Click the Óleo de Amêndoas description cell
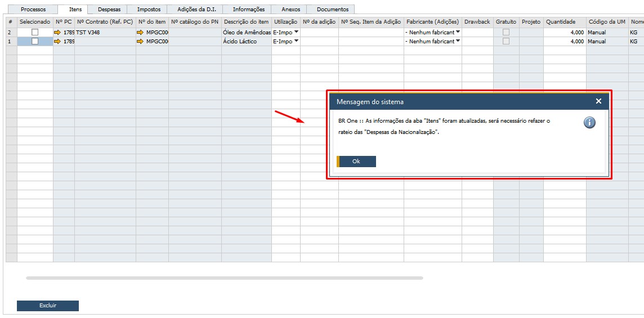Viewport: 644px width, 318px height. [x=247, y=32]
